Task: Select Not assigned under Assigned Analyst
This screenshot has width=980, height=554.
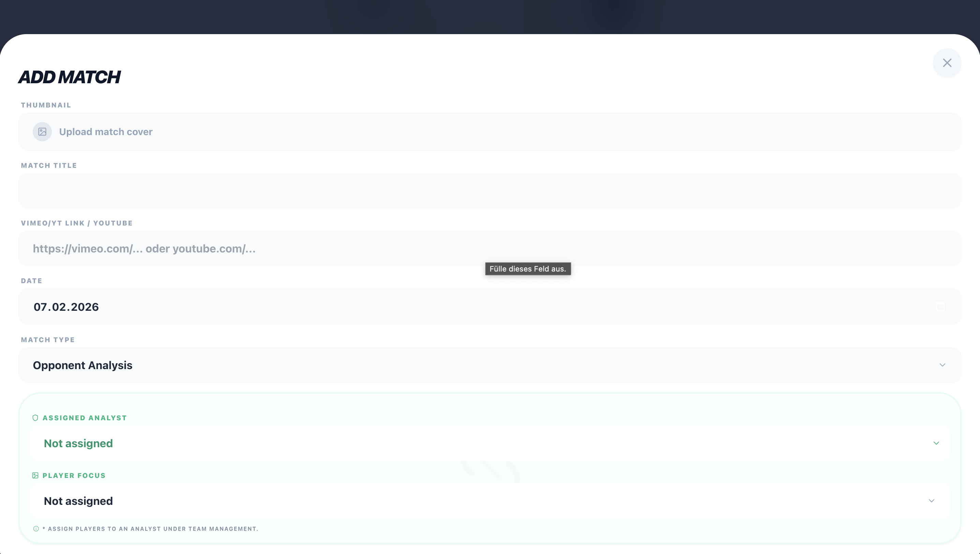Action: coord(78,443)
